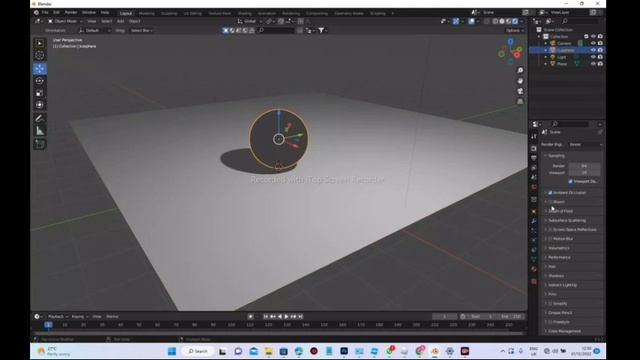Open the green Object Data properties tab

click(x=534, y=259)
